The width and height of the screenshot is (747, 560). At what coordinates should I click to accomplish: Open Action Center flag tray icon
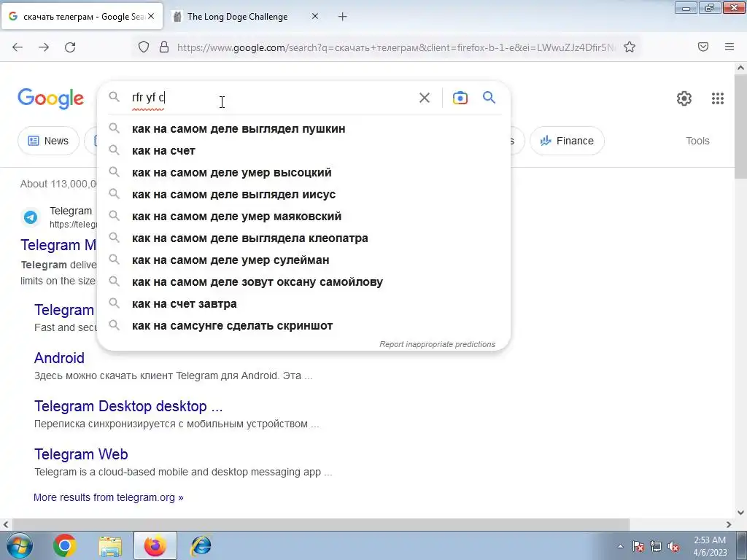click(638, 546)
